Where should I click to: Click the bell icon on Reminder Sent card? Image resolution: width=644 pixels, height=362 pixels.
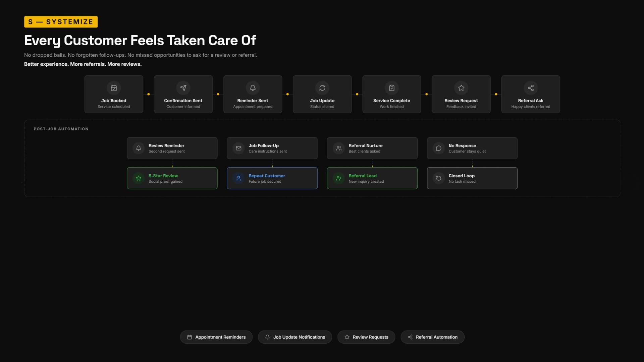point(253,88)
